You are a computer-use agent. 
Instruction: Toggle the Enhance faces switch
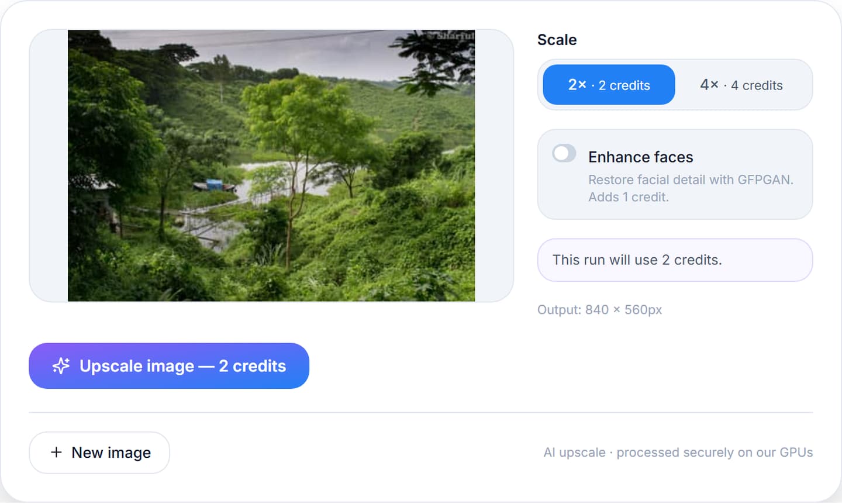(564, 154)
